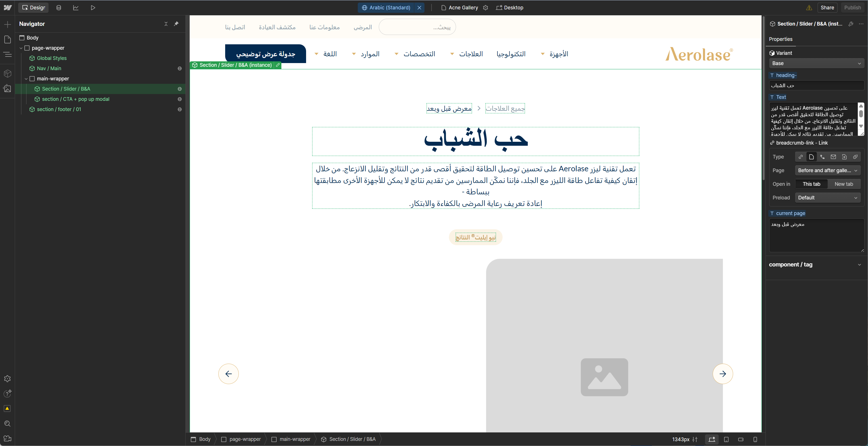Screen dimensions: 868x446
Task: Select the Email link type icon
Action: point(833,157)
